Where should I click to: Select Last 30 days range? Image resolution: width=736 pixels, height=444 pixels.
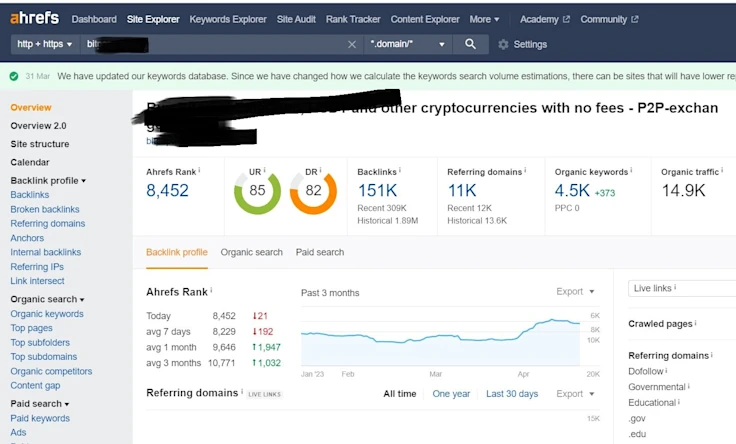click(512, 394)
